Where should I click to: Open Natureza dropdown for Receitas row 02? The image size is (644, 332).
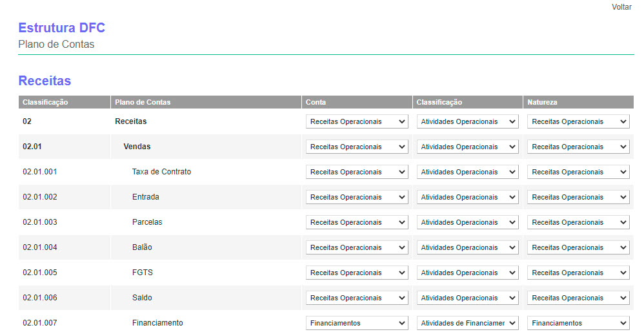578,121
